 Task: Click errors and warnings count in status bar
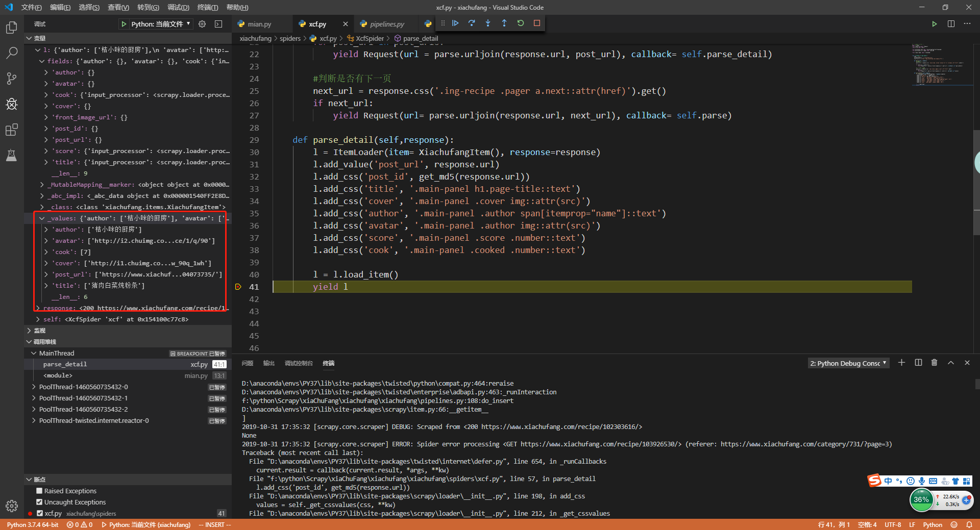click(x=80, y=524)
